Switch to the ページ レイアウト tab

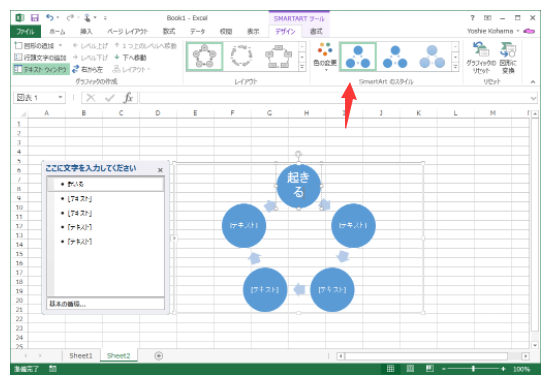coord(128,32)
